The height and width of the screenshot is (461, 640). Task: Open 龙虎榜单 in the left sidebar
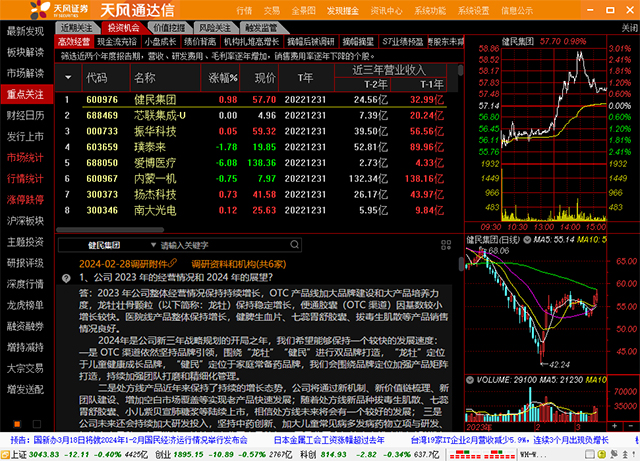tap(25, 305)
